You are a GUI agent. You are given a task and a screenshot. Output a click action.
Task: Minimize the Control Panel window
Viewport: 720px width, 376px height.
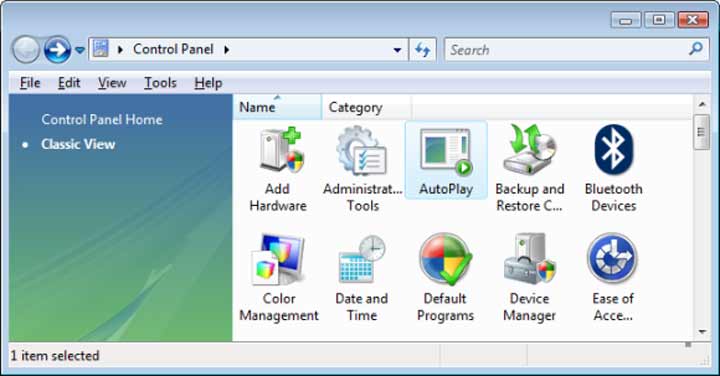(626, 21)
